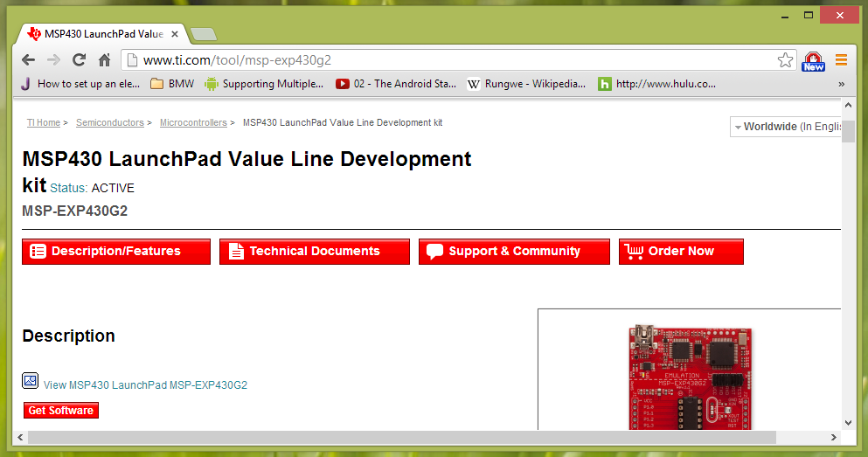Open the 'Supporting Multiple...' Android bookmark
The width and height of the screenshot is (868, 457).
click(x=264, y=84)
